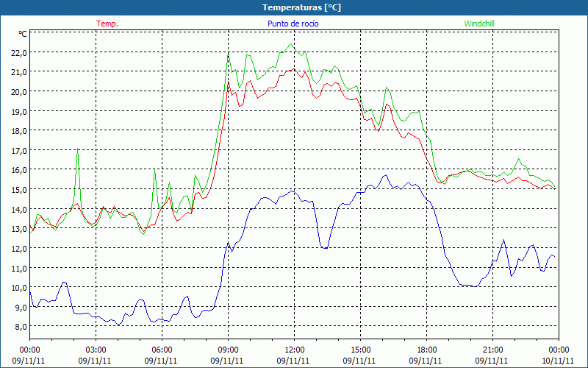Click the 15,0 y-axis value
The width and height of the screenshot is (588, 368).
pyautogui.click(x=19, y=190)
